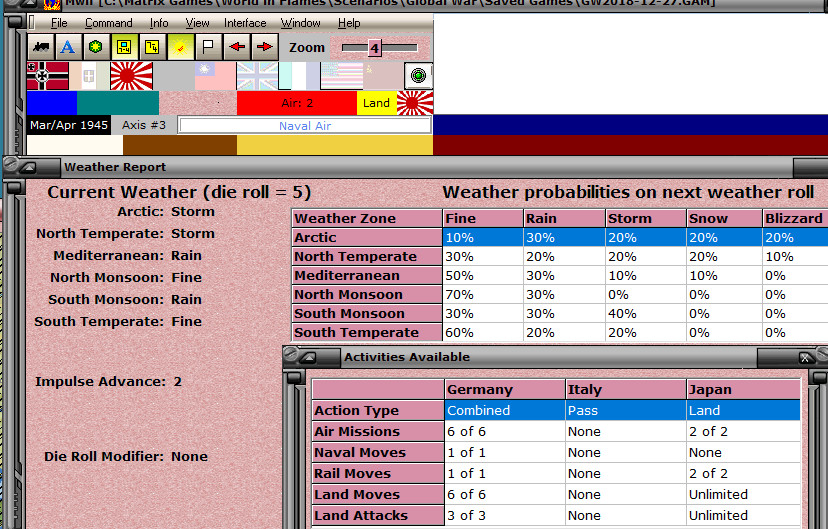Select the faded French tricolor flag

299,75
